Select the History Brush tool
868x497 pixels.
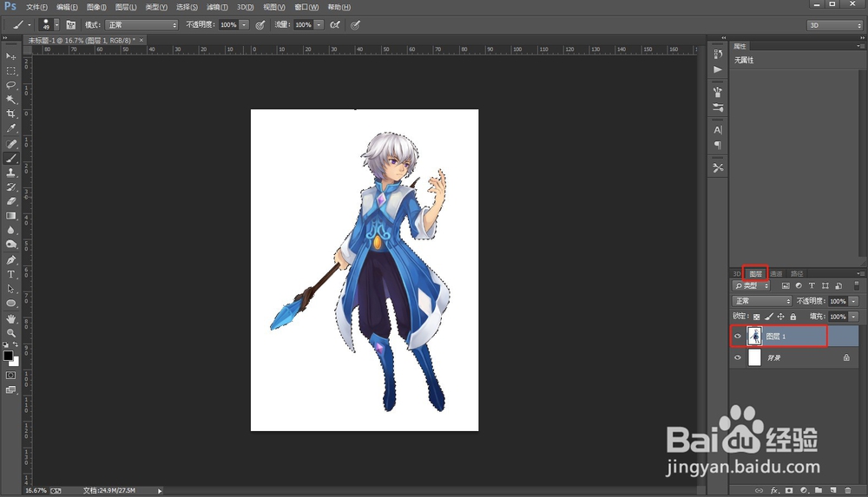10,187
